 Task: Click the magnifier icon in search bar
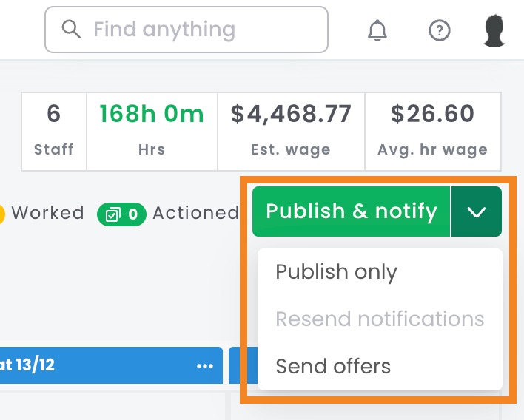point(71,30)
